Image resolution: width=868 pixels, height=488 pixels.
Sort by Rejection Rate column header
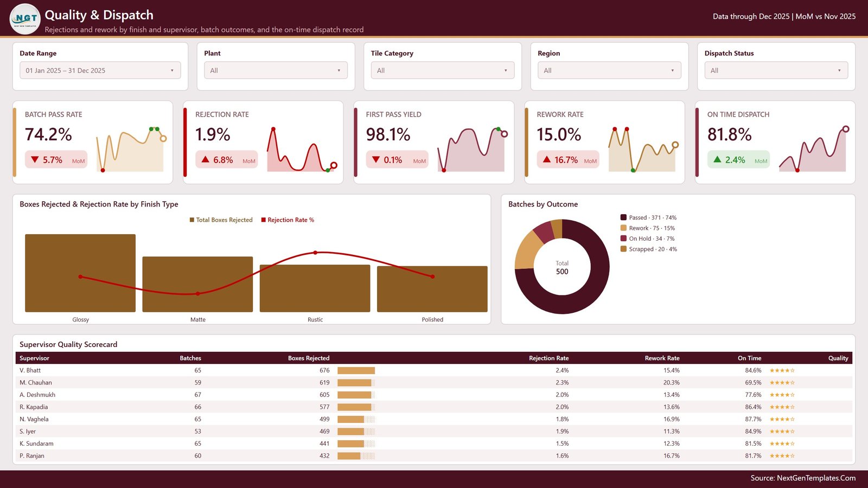click(x=549, y=358)
